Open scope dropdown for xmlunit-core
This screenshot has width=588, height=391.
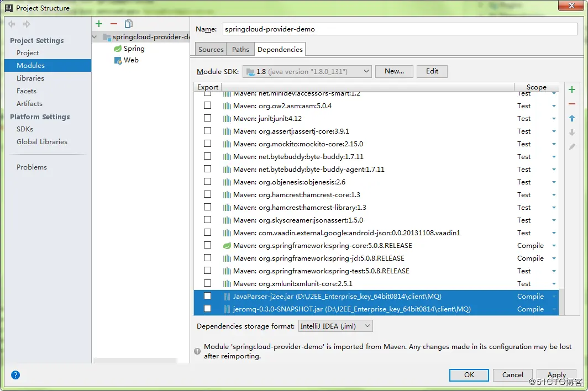[554, 284]
